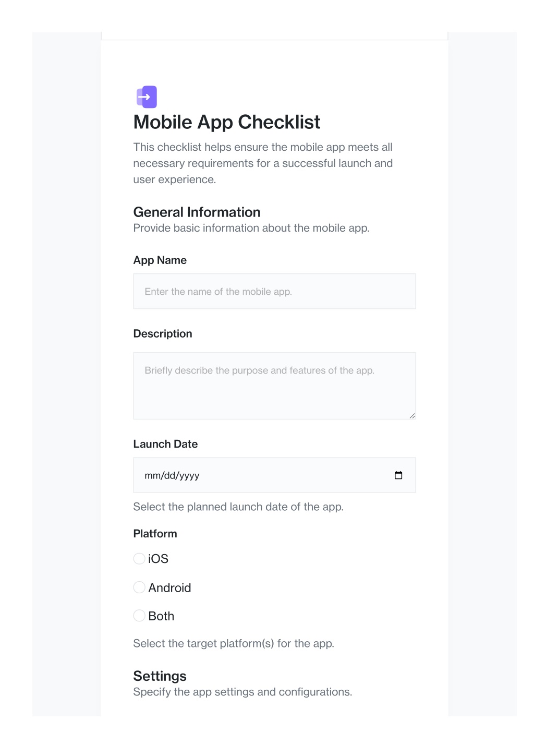Click the Mobile App Checklist title

[227, 122]
